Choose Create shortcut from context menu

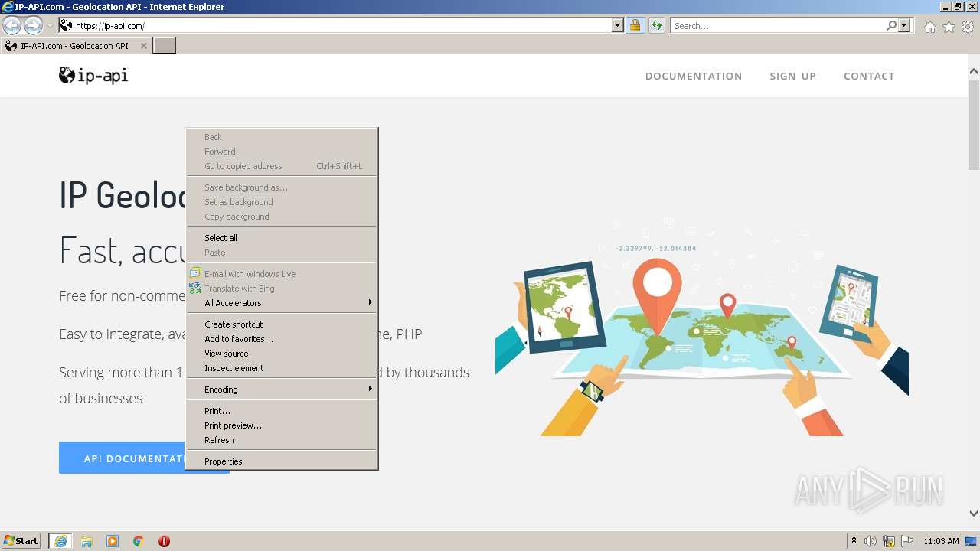(x=282, y=324)
